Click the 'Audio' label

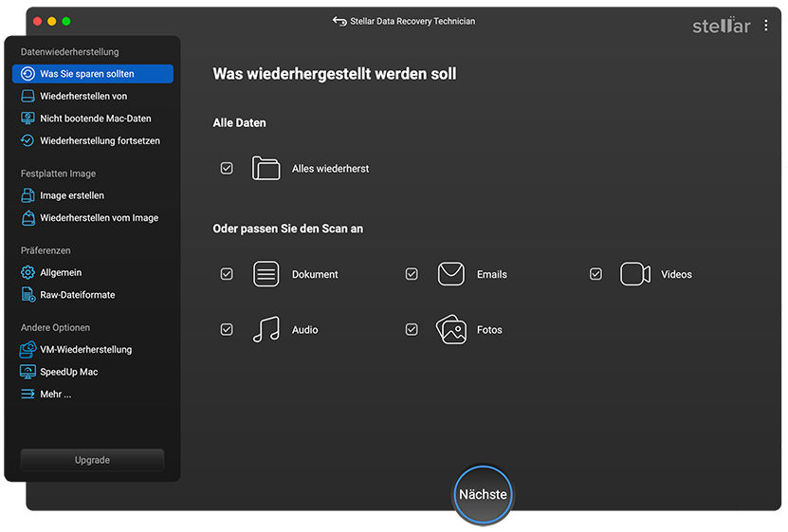click(x=305, y=330)
